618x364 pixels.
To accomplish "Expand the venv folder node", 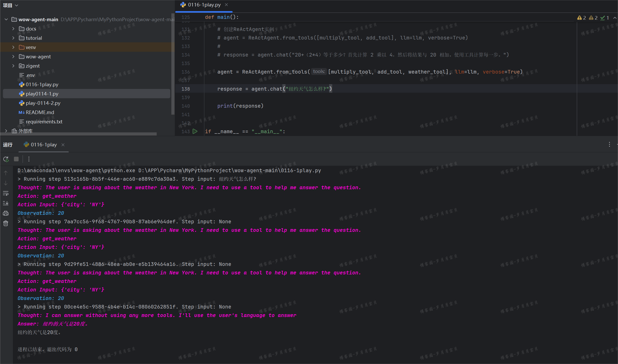I will 13,47.
